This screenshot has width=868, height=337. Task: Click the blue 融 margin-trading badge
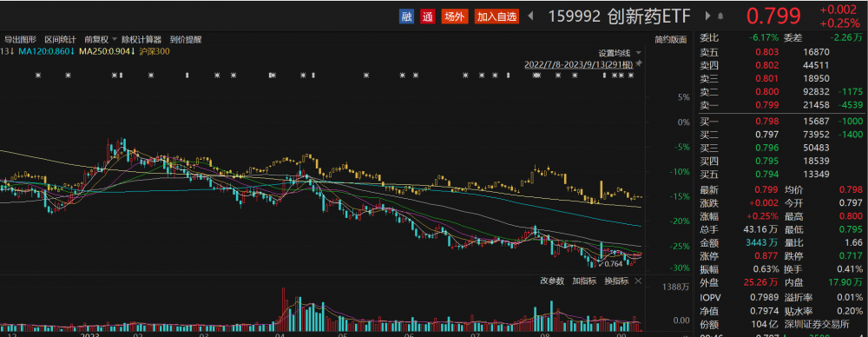point(406,17)
